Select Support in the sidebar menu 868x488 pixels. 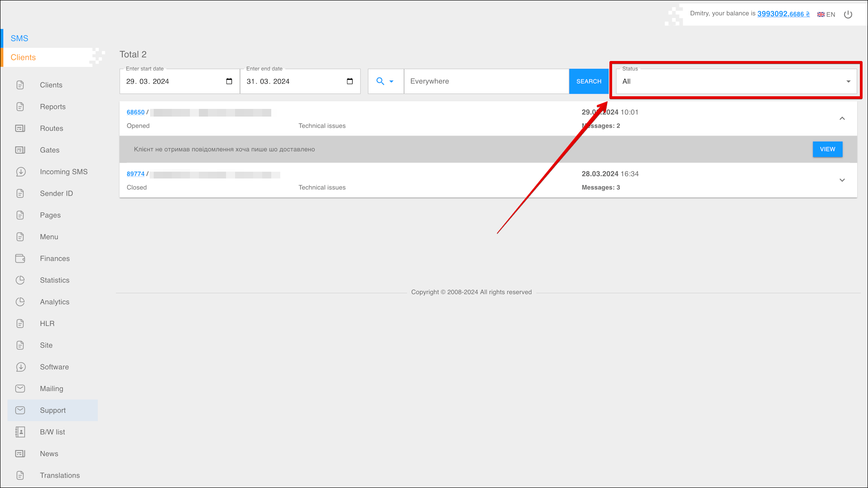(x=53, y=410)
